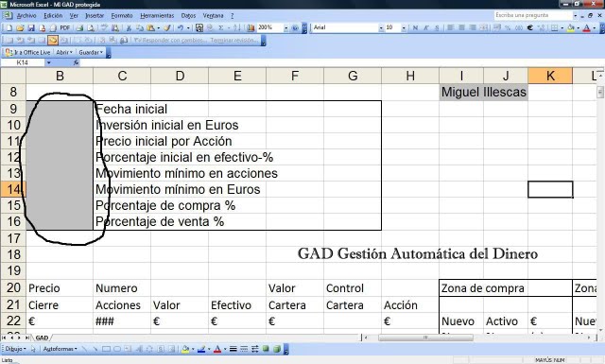Expand the Name Box dropdown arrow
This screenshot has height=364, width=605.
click(x=48, y=62)
